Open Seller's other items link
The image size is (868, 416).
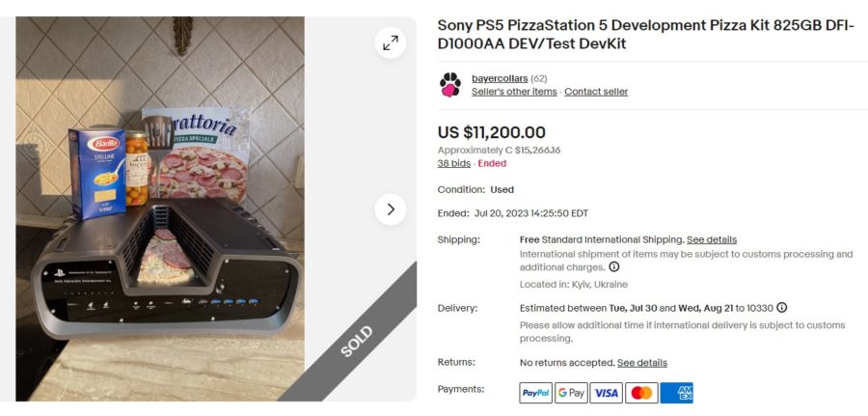click(514, 92)
